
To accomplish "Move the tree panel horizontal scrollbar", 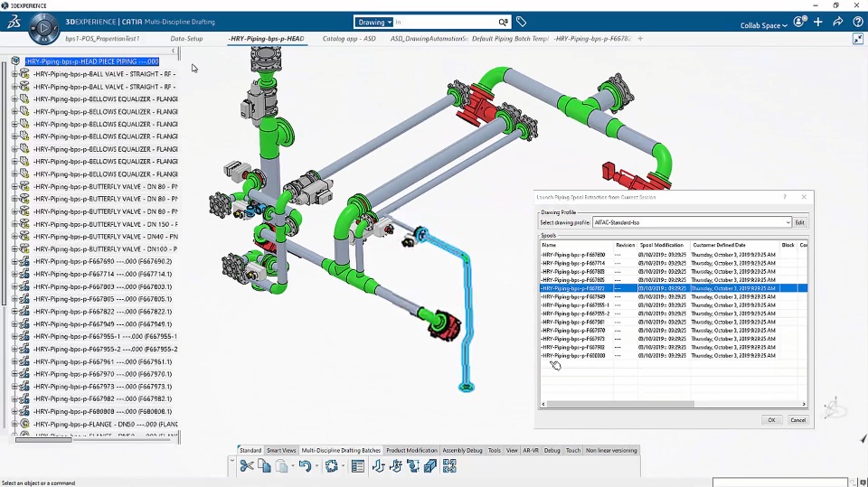I will [43, 440].
